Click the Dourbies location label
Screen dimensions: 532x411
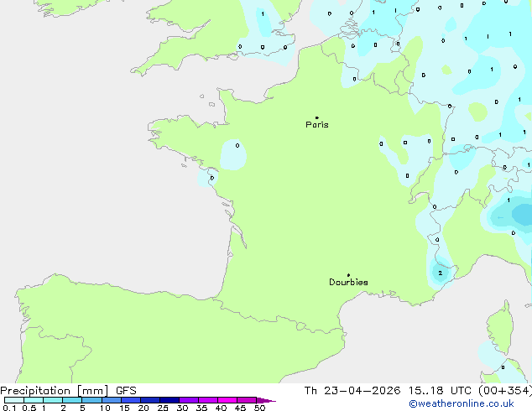348,282
